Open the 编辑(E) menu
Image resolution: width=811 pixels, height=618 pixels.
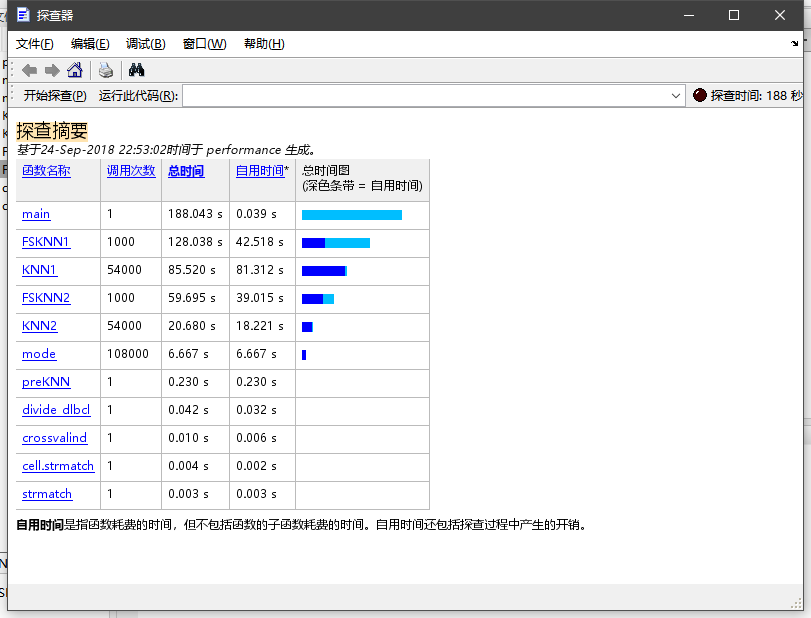(x=90, y=44)
